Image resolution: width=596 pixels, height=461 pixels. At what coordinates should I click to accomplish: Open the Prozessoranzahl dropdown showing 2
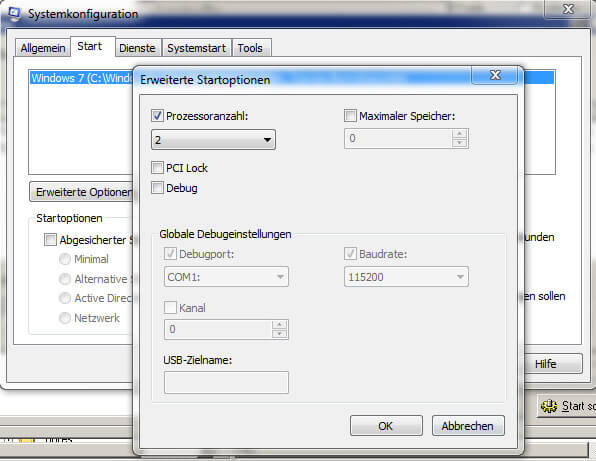tap(213, 140)
